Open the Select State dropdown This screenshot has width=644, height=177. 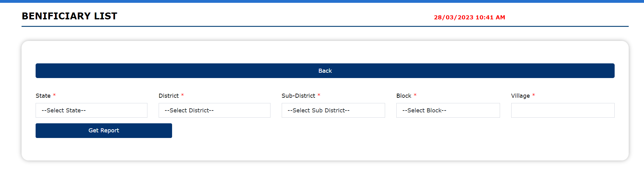coord(91,111)
